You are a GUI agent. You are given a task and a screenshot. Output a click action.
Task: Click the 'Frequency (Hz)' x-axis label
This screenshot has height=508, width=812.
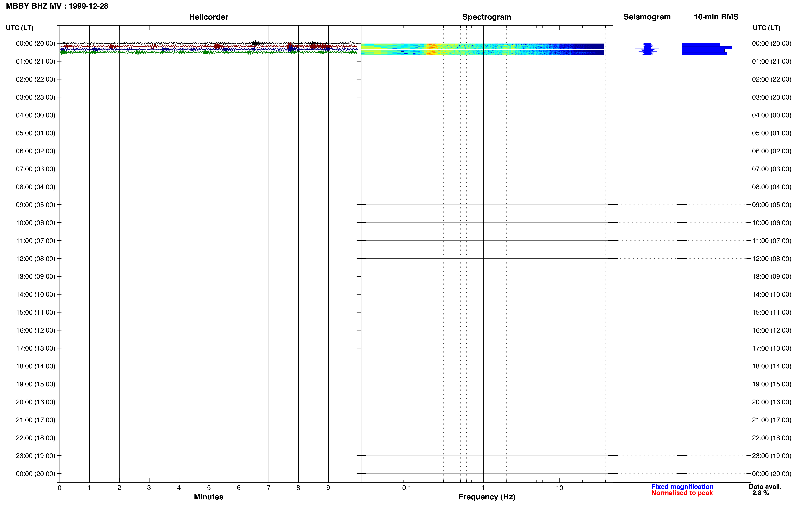[x=487, y=497]
